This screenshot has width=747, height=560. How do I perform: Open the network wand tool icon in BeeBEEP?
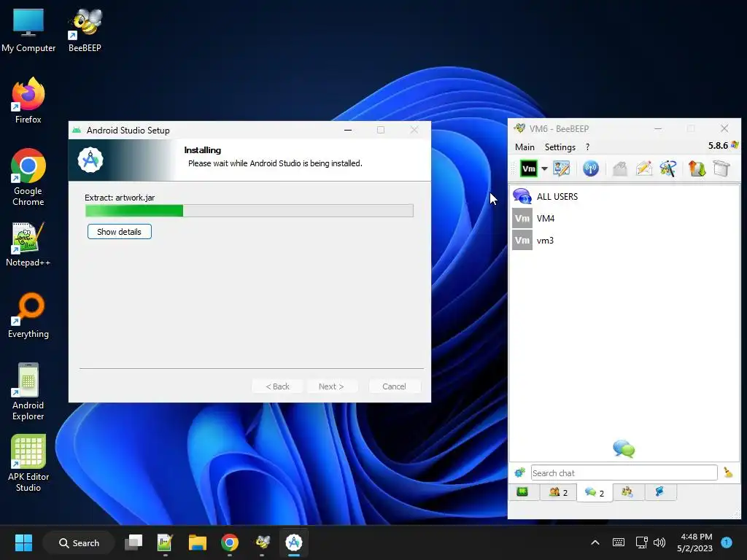pos(668,168)
